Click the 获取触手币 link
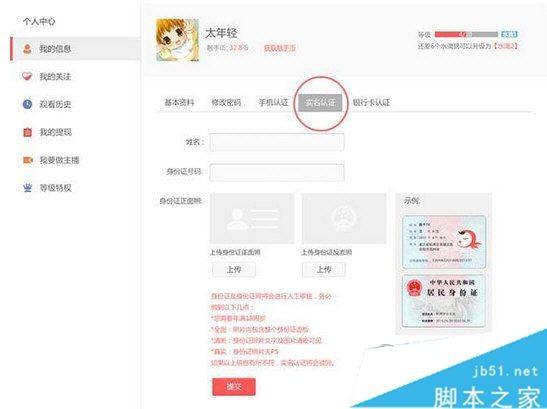Image resolution: width=547 pixels, height=409 pixels. click(x=279, y=48)
